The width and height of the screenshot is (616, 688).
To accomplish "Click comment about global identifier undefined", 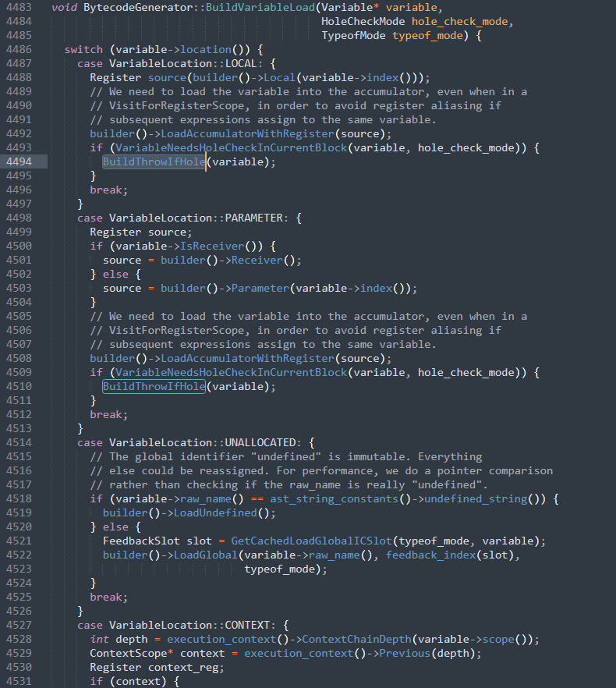I will [286, 457].
